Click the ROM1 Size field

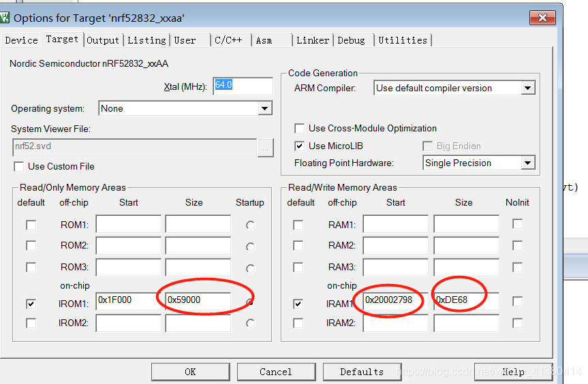pos(198,224)
